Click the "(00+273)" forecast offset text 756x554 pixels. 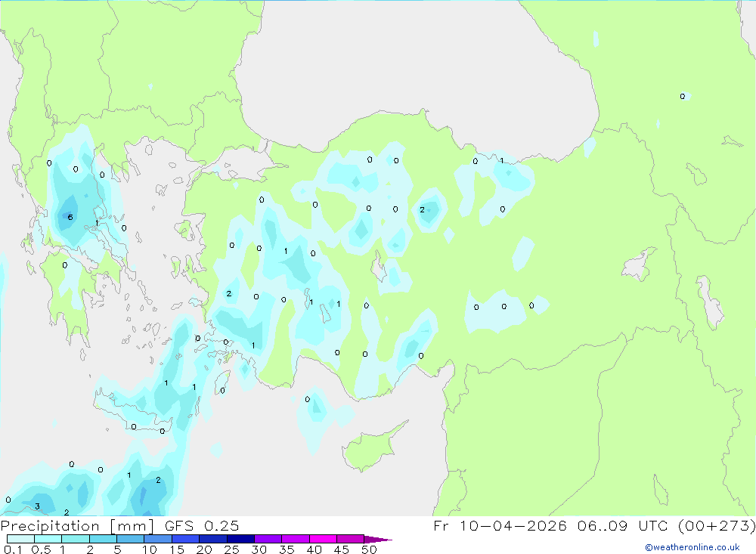tap(717, 526)
